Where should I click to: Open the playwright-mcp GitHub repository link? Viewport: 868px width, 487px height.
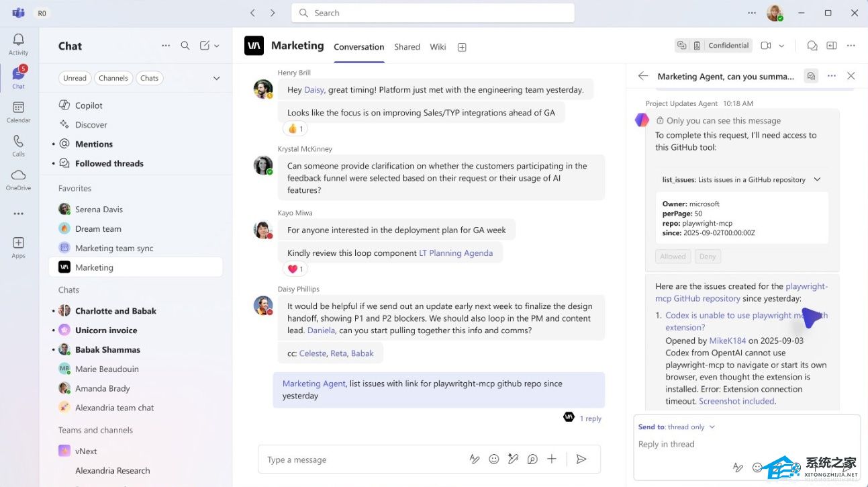[741, 292]
